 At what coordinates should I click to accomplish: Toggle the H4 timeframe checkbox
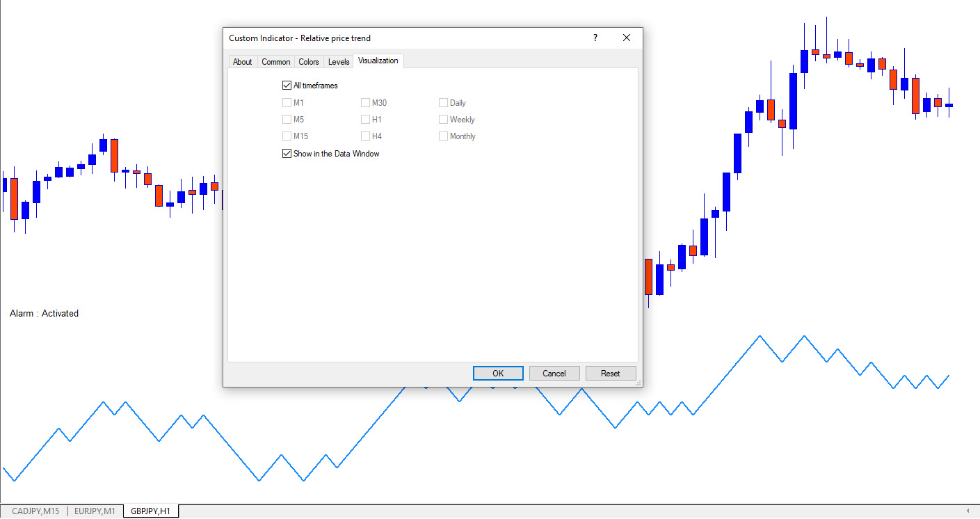click(x=366, y=136)
